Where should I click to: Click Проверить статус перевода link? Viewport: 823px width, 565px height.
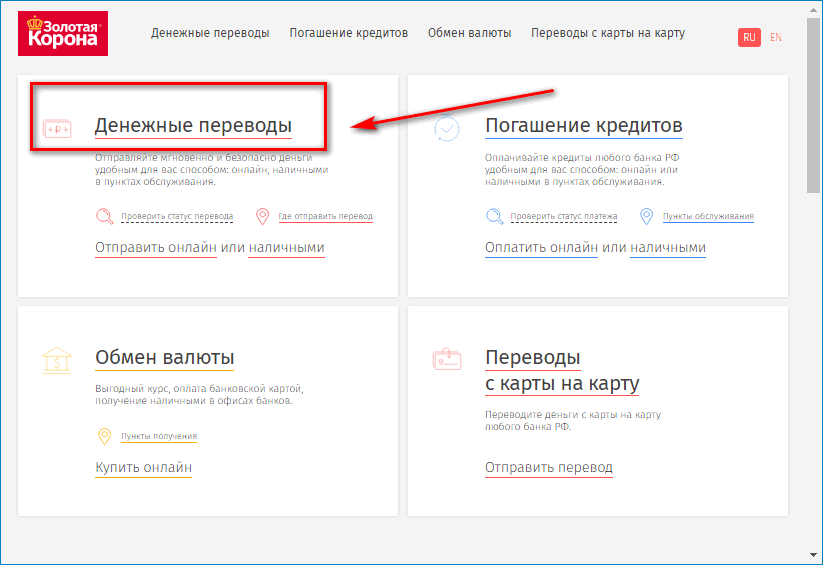(177, 216)
